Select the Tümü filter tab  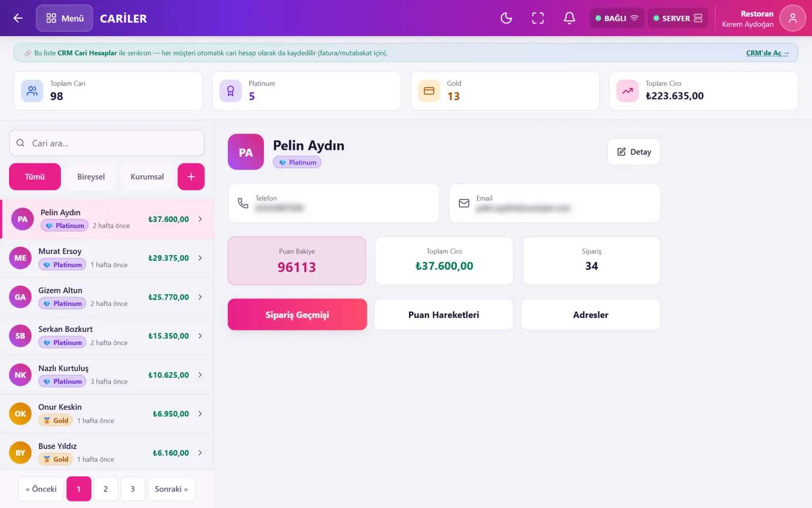35,177
